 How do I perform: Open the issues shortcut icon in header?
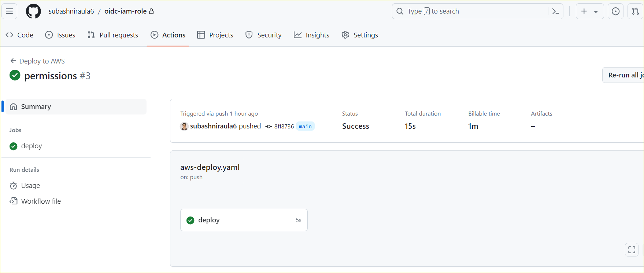[x=615, y=11]
